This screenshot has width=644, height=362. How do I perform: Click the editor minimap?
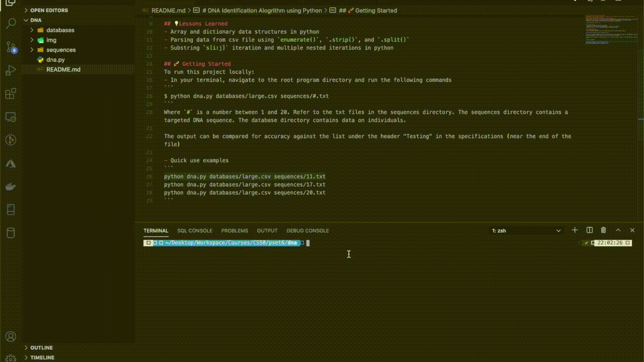611,30
